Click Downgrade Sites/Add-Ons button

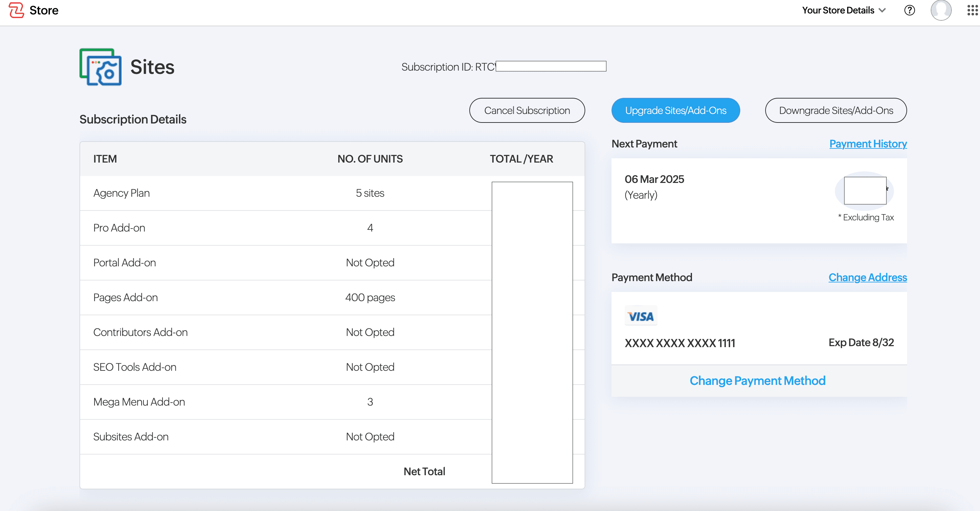pos(835,110)
